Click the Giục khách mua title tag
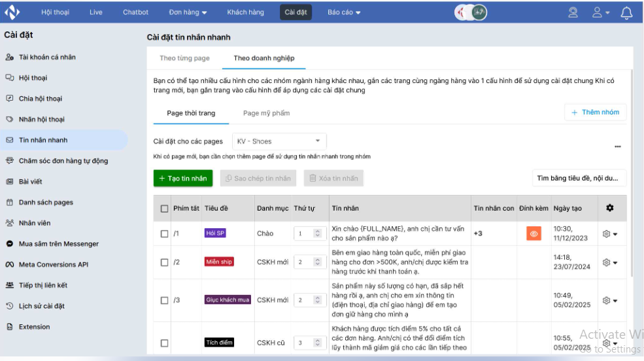 coord(228,300)
